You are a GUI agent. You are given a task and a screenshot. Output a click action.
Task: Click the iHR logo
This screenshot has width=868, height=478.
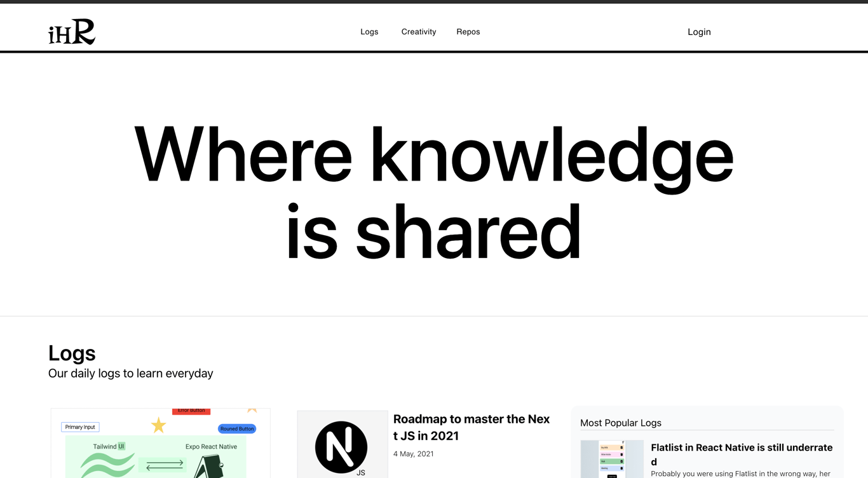point(71,31)
